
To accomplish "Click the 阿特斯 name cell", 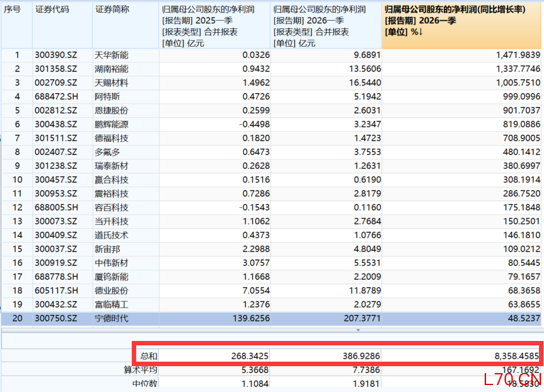I will pos(107,97).
